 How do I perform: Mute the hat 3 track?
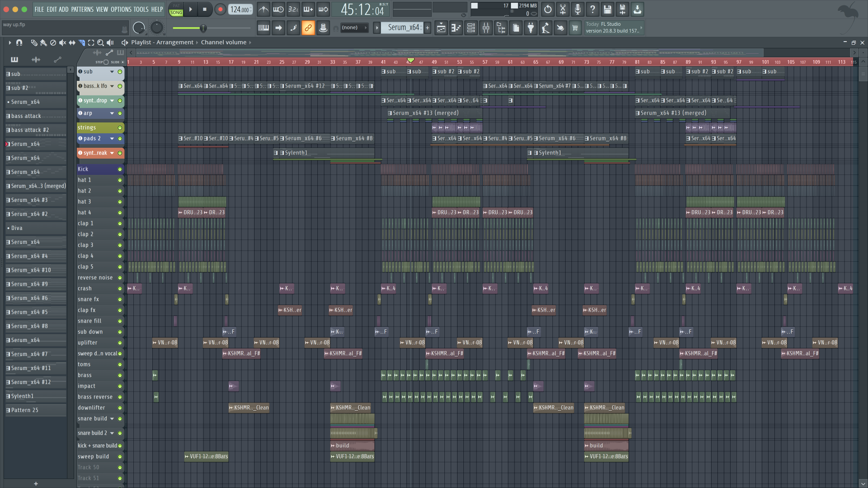[x=120, y=202]
